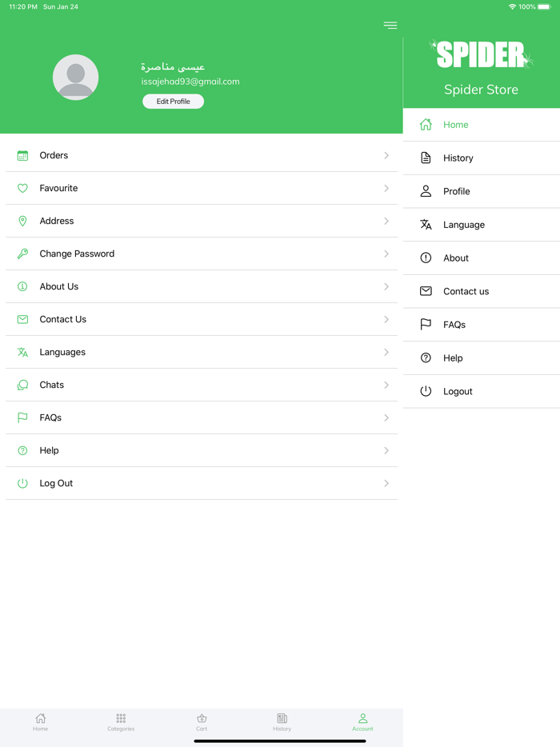
Task: Tap the Spider Store title
Action: (481, 90)
